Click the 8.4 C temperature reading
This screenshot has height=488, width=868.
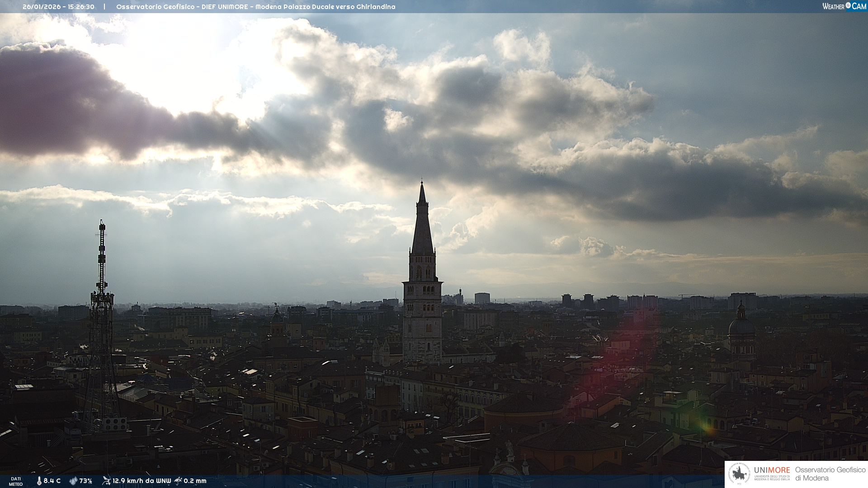pos(52,481)
